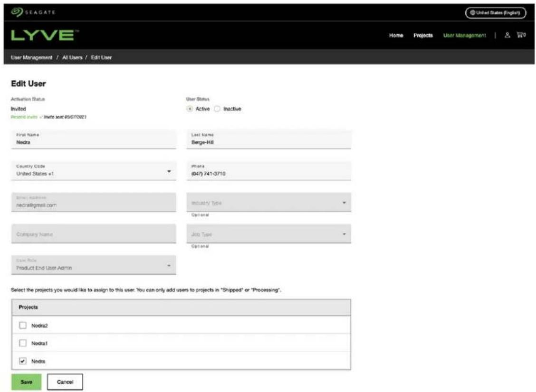Click User Management breadcrumb link
Viewport: 536px width, 392px height.
(x=31, y=57)
